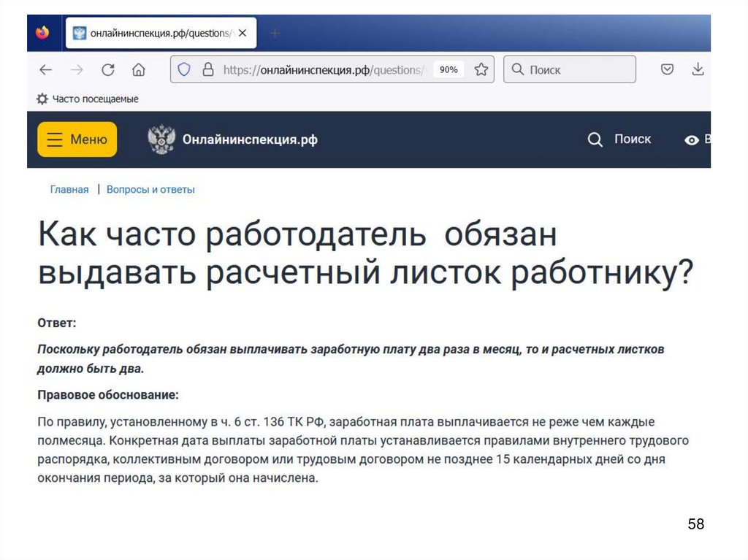Go forward with the forward arrow
The image size is (748, 560).
click(x=77, y=69)
